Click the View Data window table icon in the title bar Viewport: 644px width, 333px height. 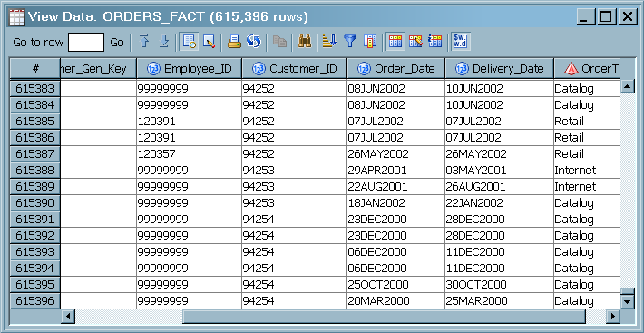tap(17, 17)
